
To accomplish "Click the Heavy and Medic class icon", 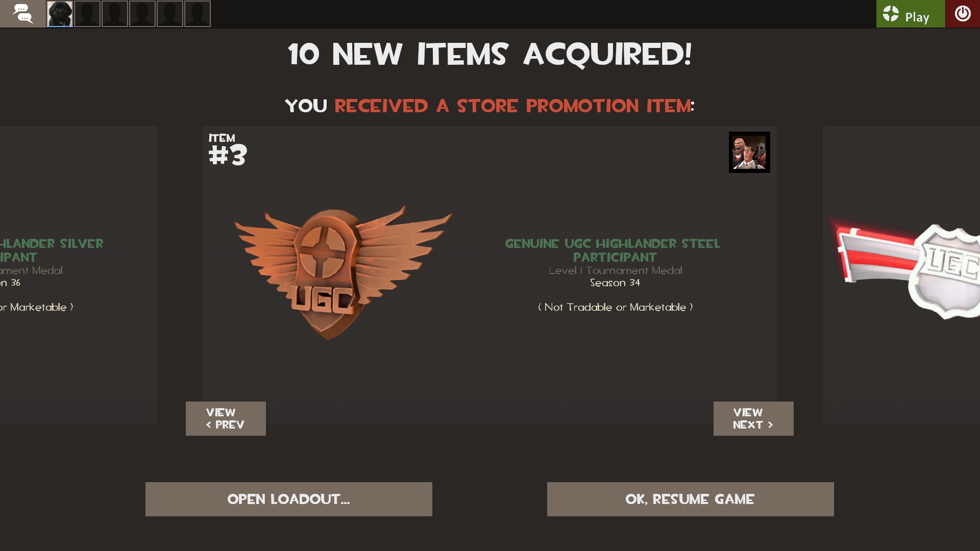I will click(749, 152).
